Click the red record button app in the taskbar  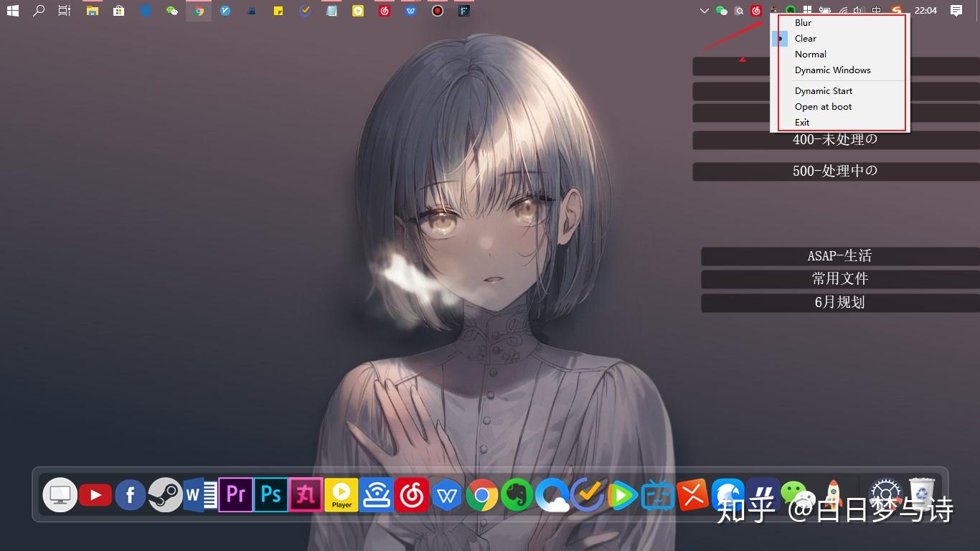pyautogui.click(x=438, y=11)
